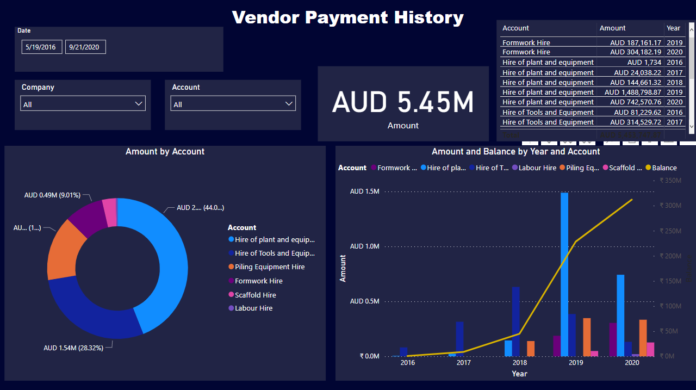
Task: Click the AUD 1,488,798.87 table cell
Action: tap(633, 92)
